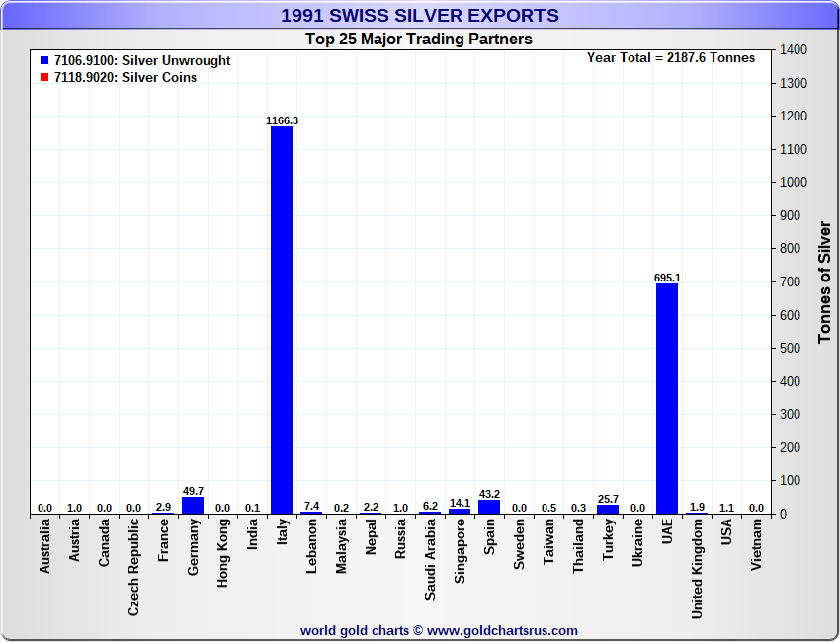Click the red Silver Coins legend swatch
This screenshot has width=840, height=642.
[44, 77]
